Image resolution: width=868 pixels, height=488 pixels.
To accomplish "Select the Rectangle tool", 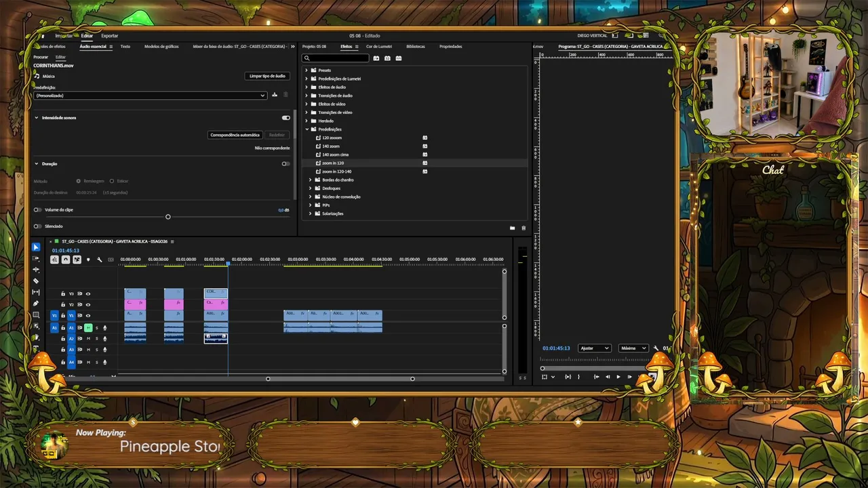I will pos(36,314).
